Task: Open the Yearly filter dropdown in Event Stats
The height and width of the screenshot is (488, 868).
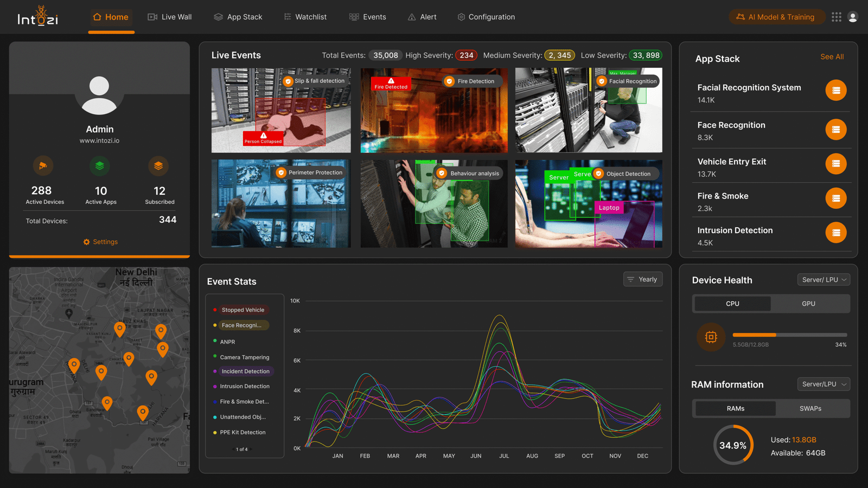Action: [x=642, y=279]
